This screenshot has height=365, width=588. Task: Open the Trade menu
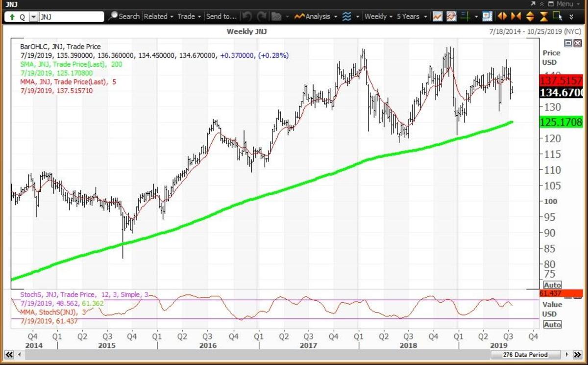(189, 16)
